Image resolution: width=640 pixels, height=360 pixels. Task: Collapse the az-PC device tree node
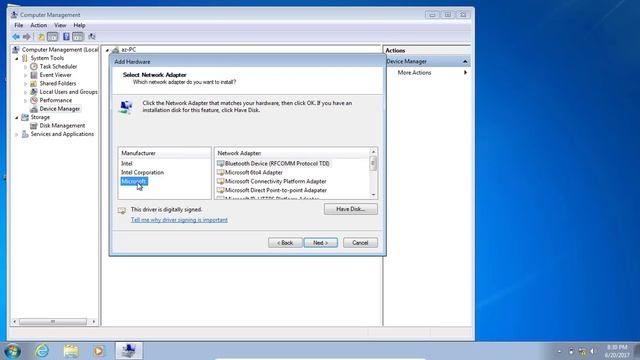(x=107, y=50)
